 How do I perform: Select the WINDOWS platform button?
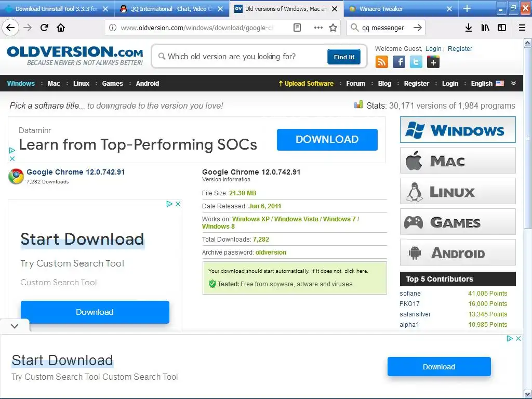458,129
